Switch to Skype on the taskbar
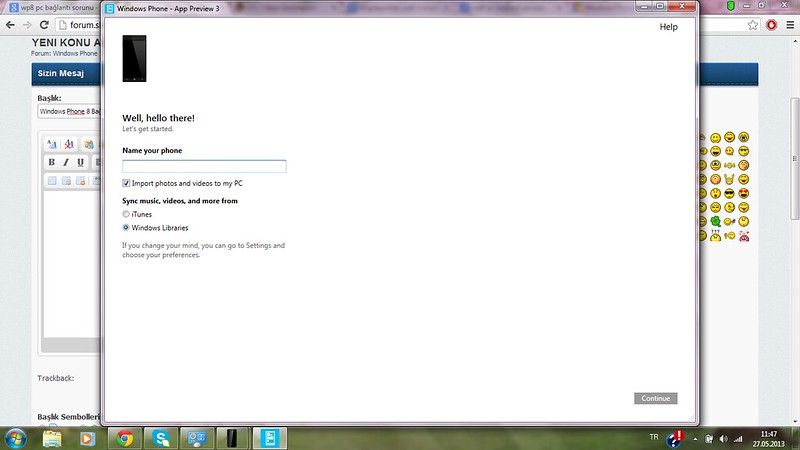 point(161,439)
